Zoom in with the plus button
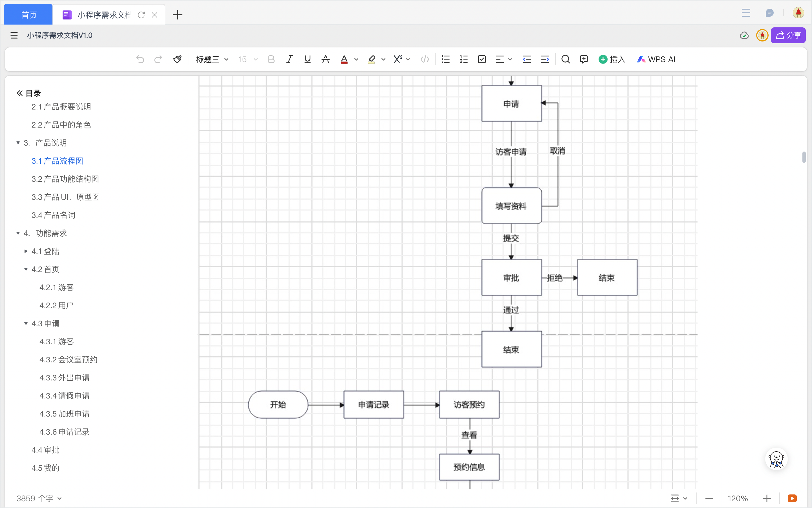 click(767, 498)
